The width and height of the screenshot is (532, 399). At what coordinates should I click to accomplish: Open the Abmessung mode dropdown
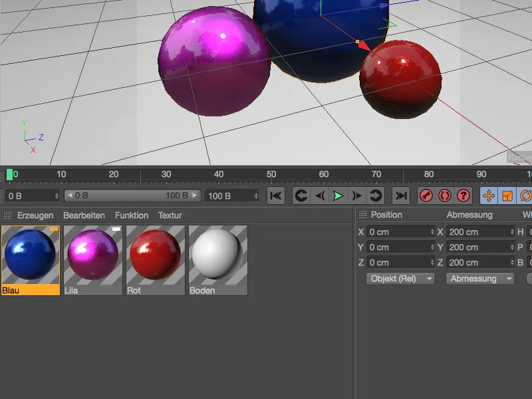pyautogui.click(x=479, y=279)
